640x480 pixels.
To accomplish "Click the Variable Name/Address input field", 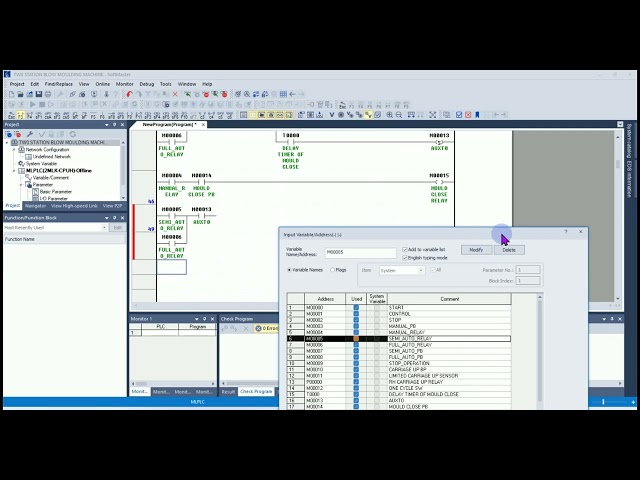I will (360, 252).
